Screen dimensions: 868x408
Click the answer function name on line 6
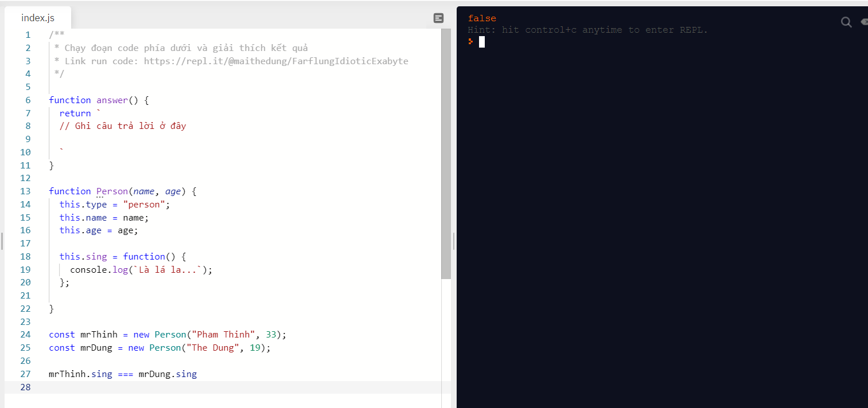pos(112,100)
